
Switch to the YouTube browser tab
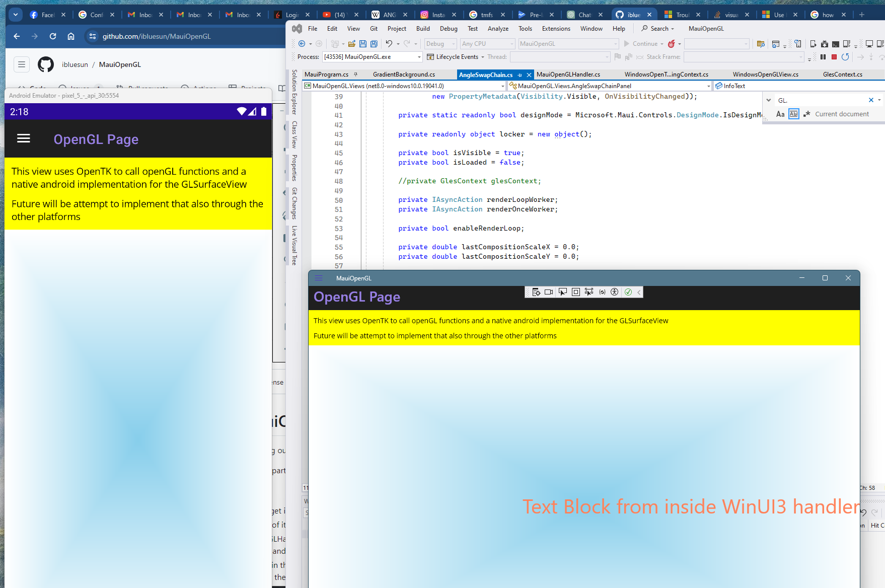point(341,15)
